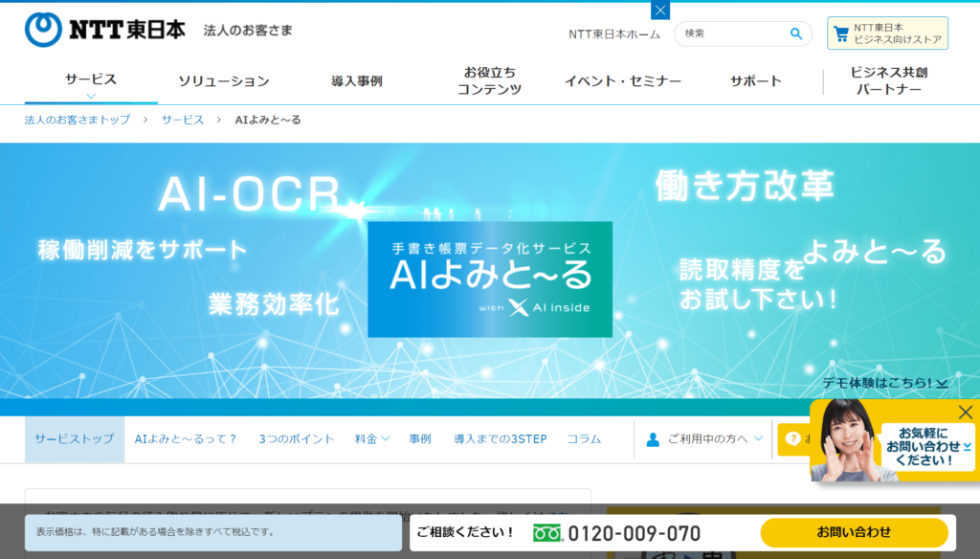Click the yellow お問い合わせ button

coord(854,532)
